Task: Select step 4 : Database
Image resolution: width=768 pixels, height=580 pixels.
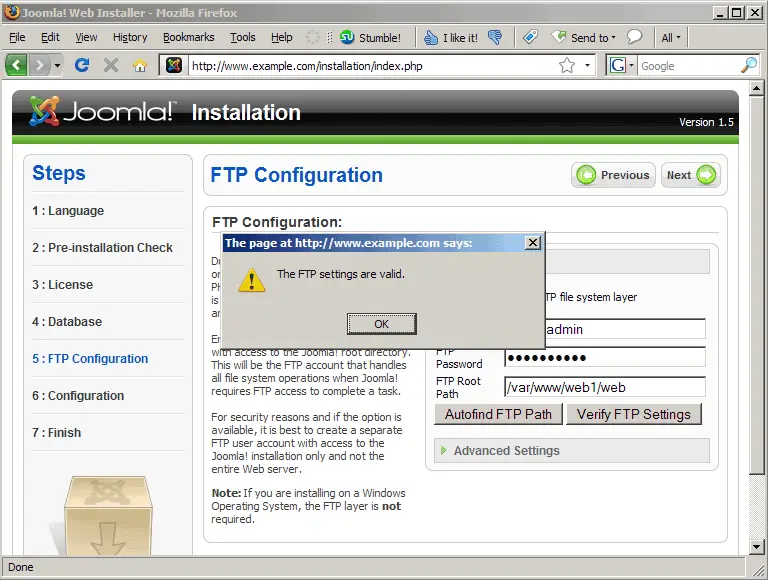Action: pyautogui.click(x=67, y=321)
